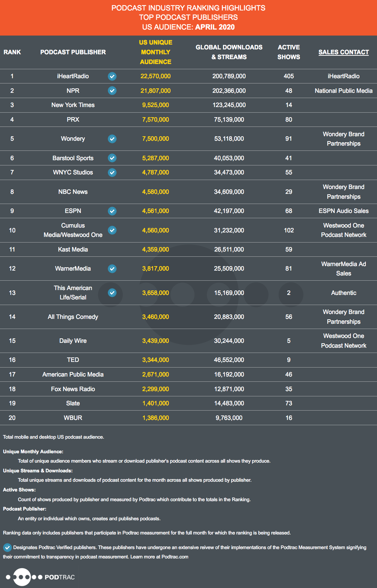
Task: Click the verified icon next to ESPN
Action: tap(112, 211)
